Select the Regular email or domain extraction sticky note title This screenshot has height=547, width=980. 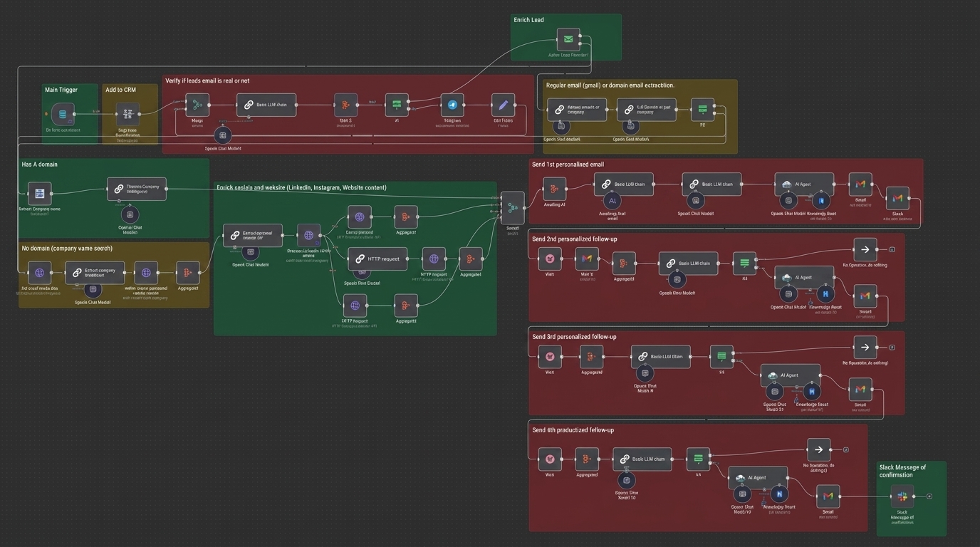610,85
